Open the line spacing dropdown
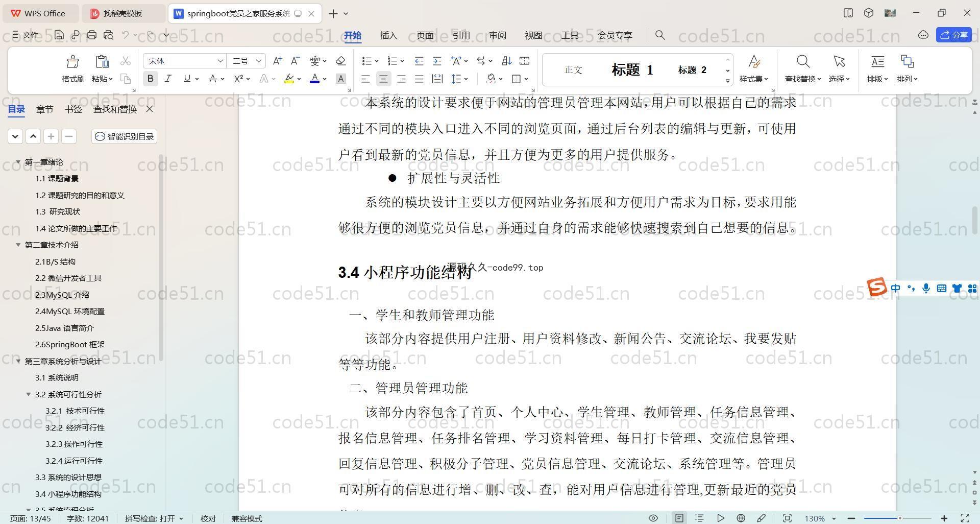Viewport: 980px width, 524px height. coord(466,79)
